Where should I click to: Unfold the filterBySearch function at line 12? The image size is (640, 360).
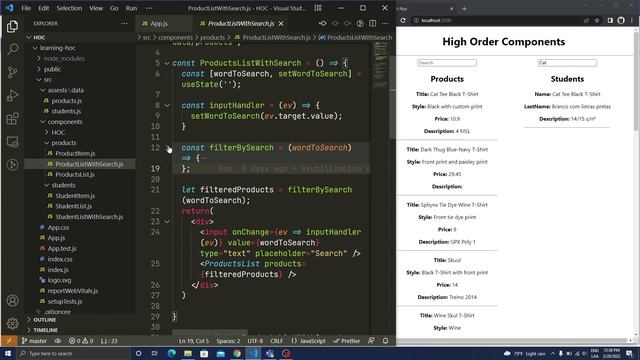(x=167, y=148)
